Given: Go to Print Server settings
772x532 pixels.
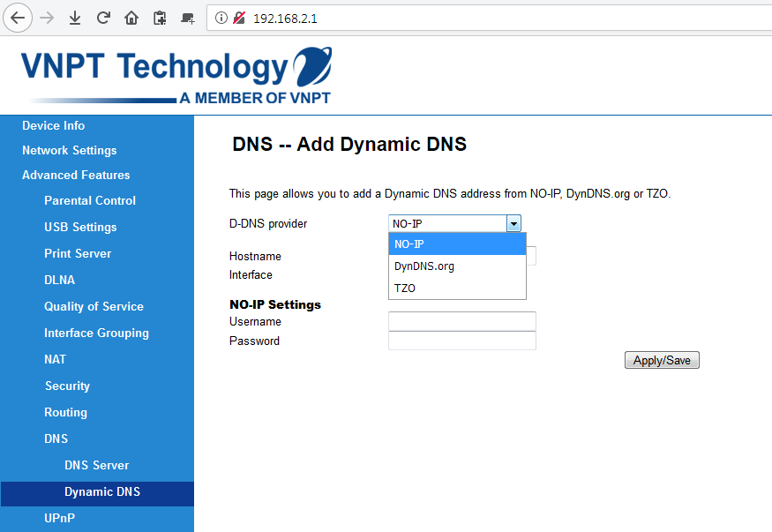Looking at the screenshot, I should coord(78,253).
